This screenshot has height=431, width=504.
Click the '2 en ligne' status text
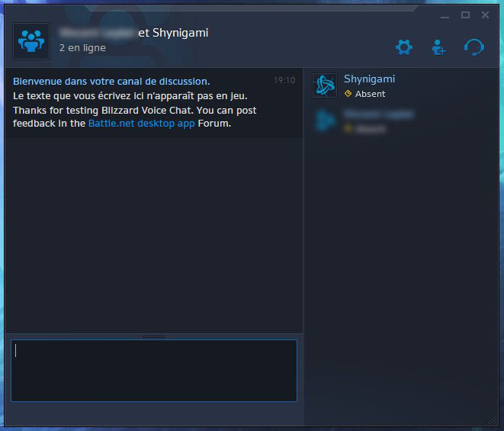(82, 48)
